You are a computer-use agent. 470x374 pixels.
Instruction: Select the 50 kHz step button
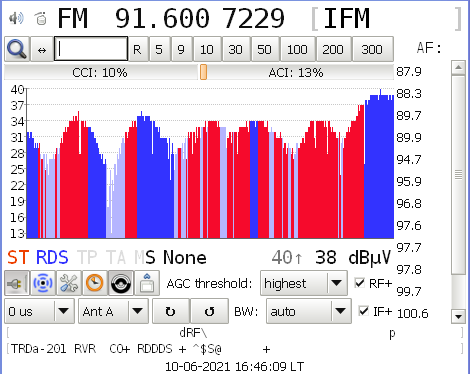pyautogui.click(x=265, y=49)
